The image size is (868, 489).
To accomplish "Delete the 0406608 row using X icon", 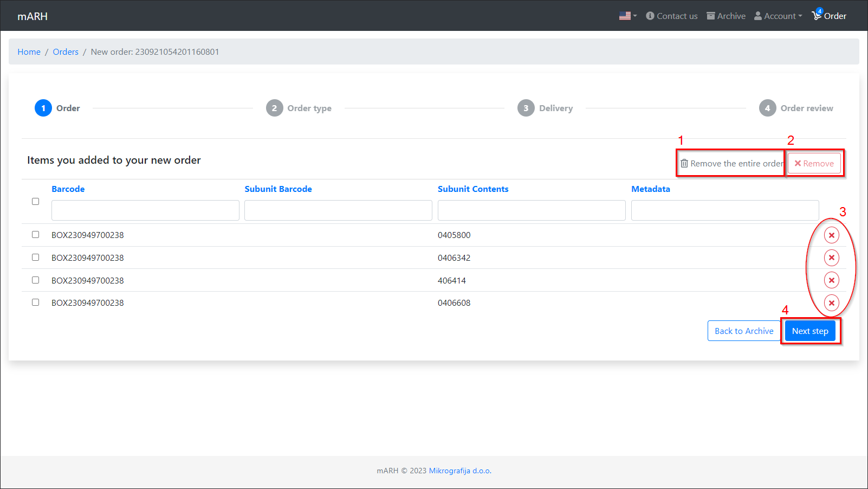I will point(831,303).
